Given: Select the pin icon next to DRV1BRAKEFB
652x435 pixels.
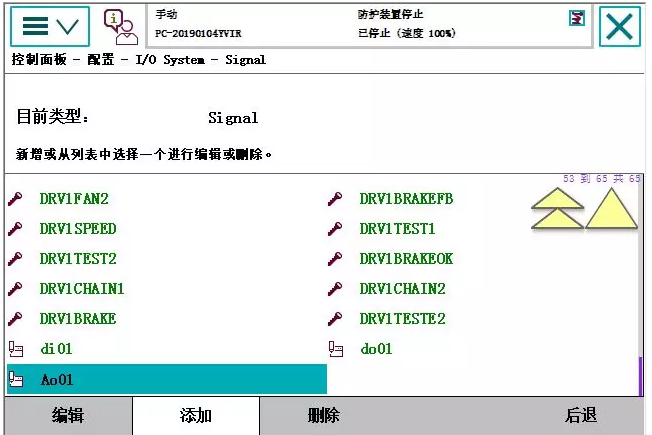Looking at the screenshot, I should 335,199.
